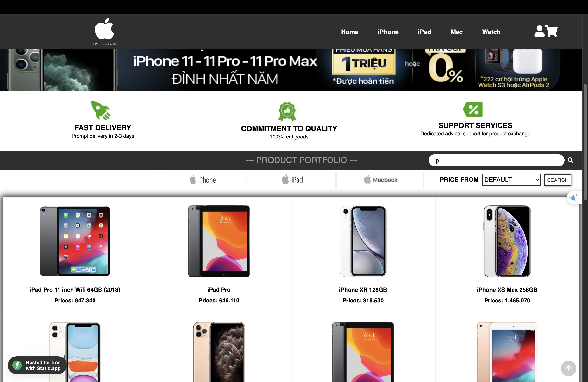Open the user account icon
The image size is (588, 382).
pos(539,31)
